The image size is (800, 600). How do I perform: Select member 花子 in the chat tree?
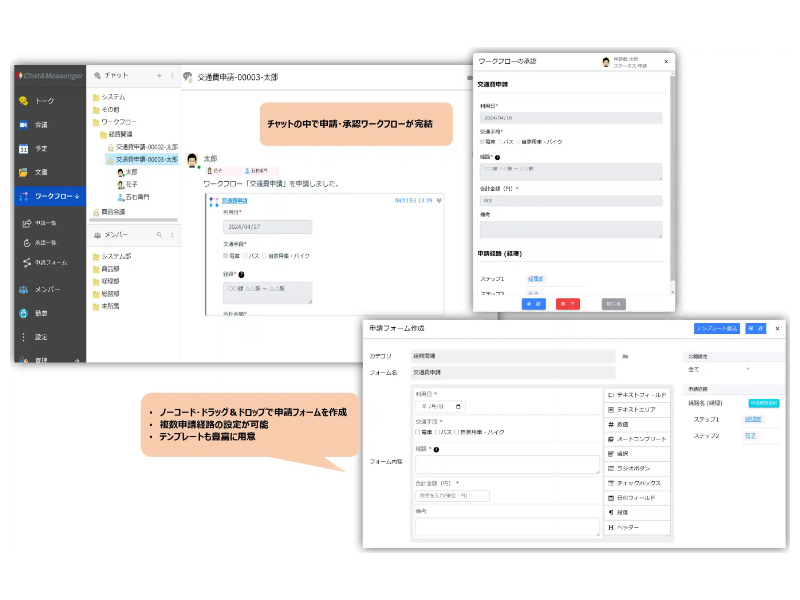point(127,185)
